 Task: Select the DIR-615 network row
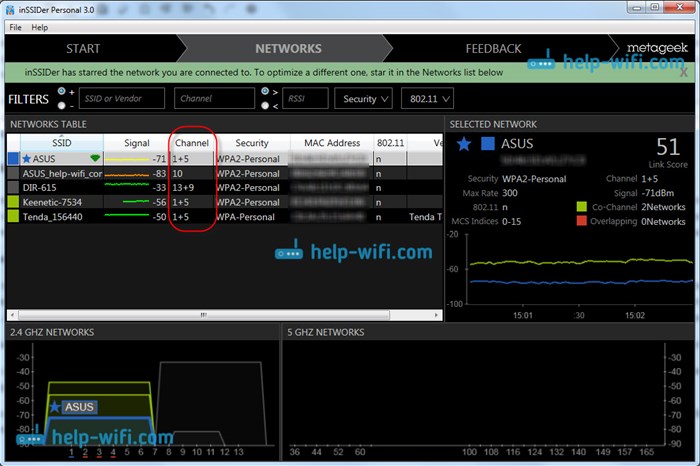tap(225, 187)
